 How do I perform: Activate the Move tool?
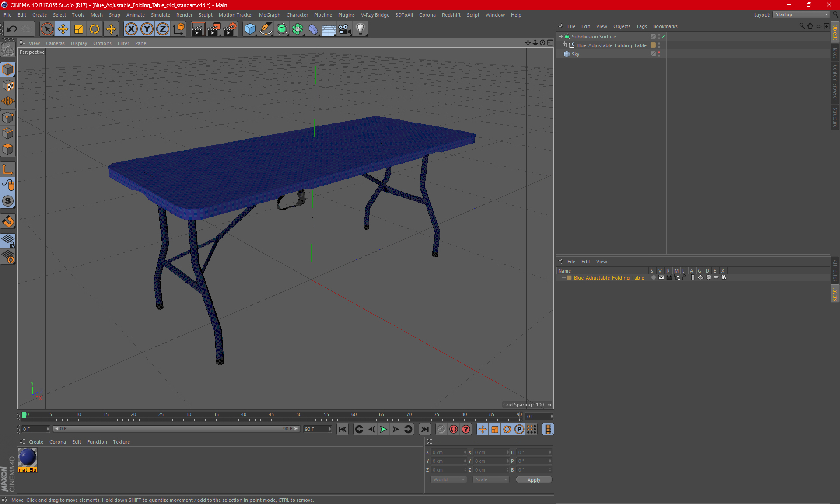63,29
